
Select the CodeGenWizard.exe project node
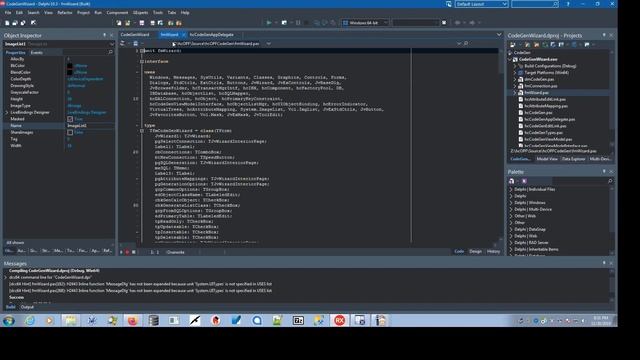point(538,59)
